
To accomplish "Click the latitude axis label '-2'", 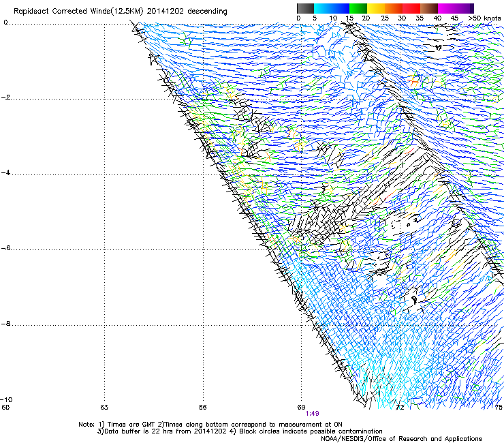I will pos(6,97).
